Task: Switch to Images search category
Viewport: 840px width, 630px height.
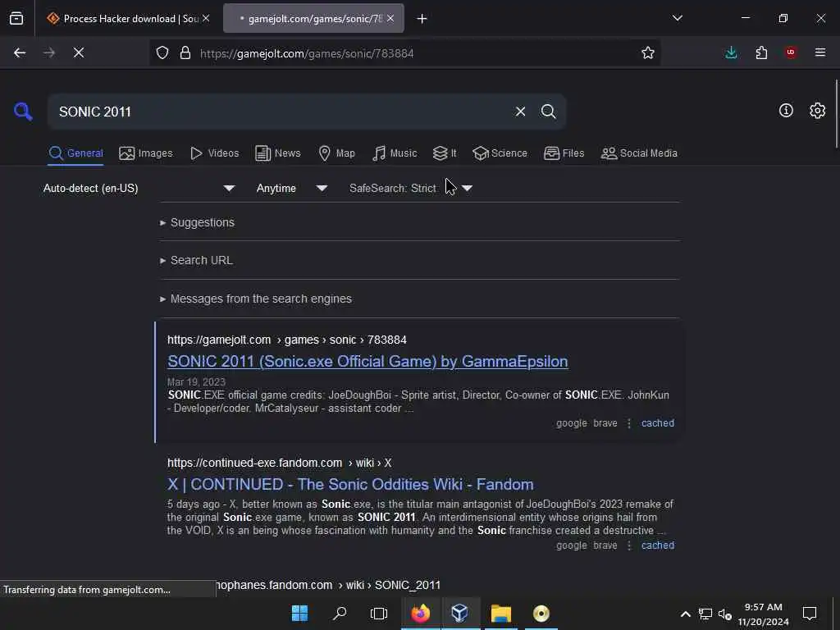Action: (x=146, y=153)
